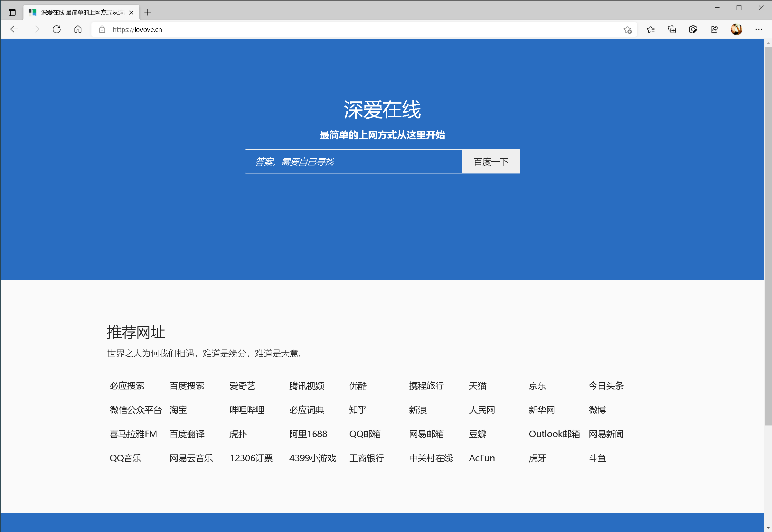772x532 pixels.
Task: Go to the 12306订票 link
Action: pyautogui.click(x=251, y=458)
